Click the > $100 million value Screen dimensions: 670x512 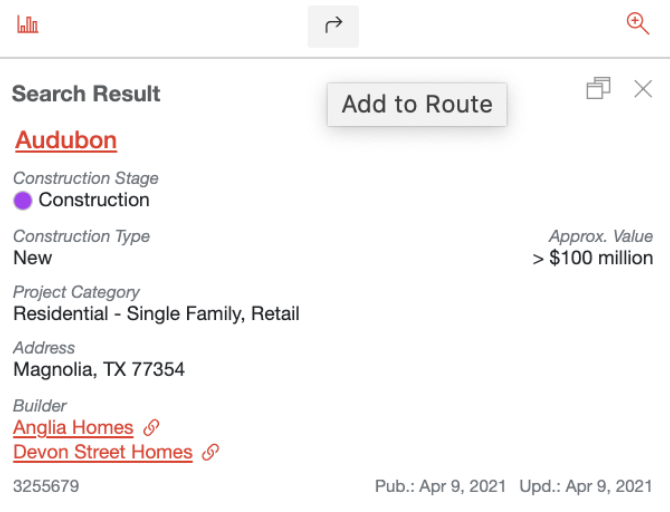coord(593,258)
